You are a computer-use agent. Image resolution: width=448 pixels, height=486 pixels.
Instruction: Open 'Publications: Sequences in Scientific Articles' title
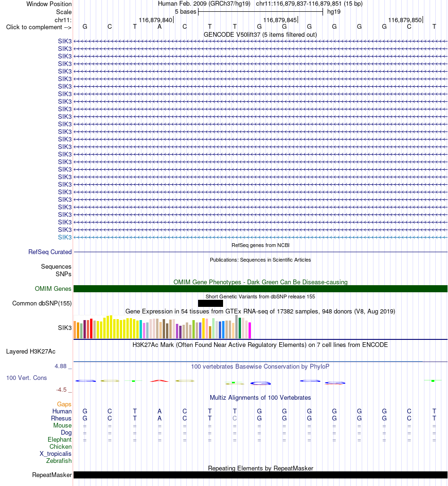coord(260,260)
